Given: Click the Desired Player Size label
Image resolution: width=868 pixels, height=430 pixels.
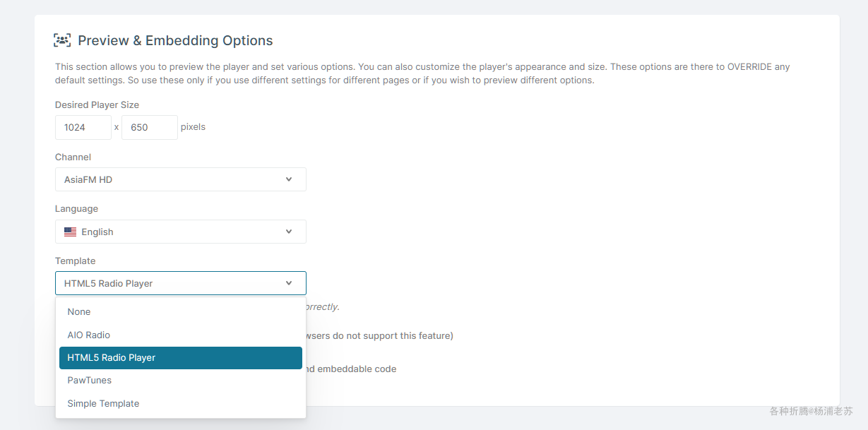Looking at the screenshot, I should pyautogui.click(x=97, y=104).
